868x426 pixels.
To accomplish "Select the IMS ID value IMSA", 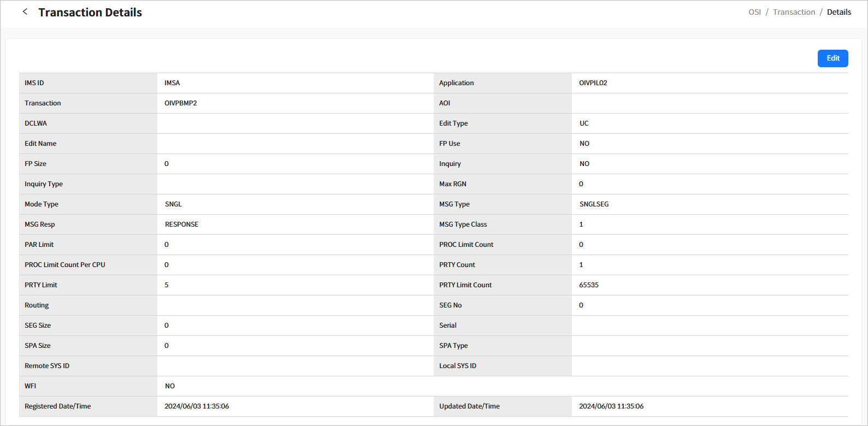I will (172, 83).
